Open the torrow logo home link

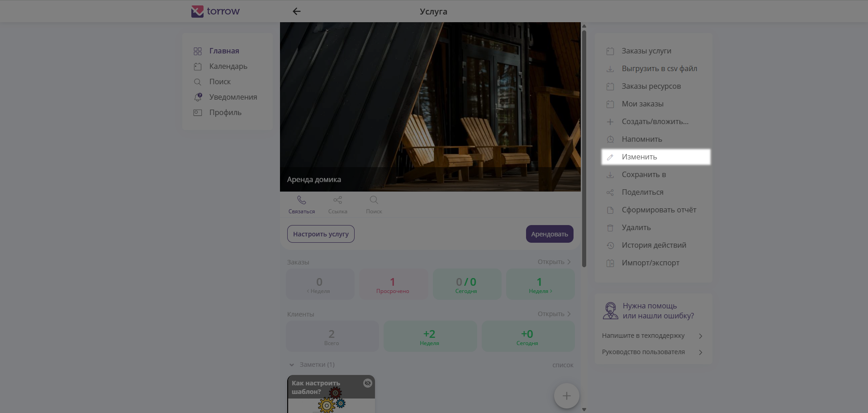(216, 11)
